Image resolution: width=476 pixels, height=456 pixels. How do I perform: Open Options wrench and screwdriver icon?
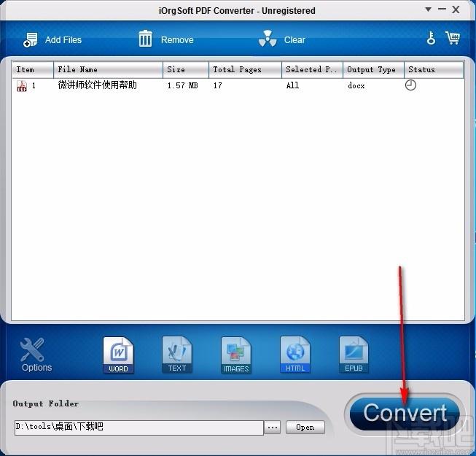click(x=32, y=349)
